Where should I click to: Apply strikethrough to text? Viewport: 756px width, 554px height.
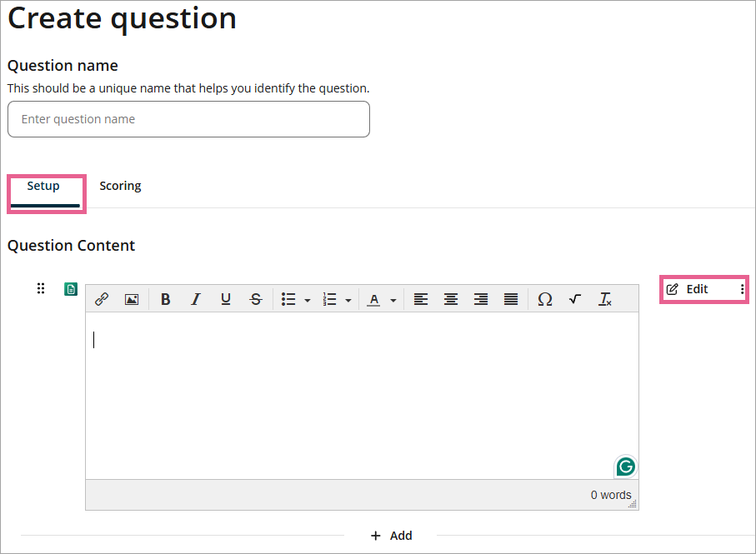256,299
